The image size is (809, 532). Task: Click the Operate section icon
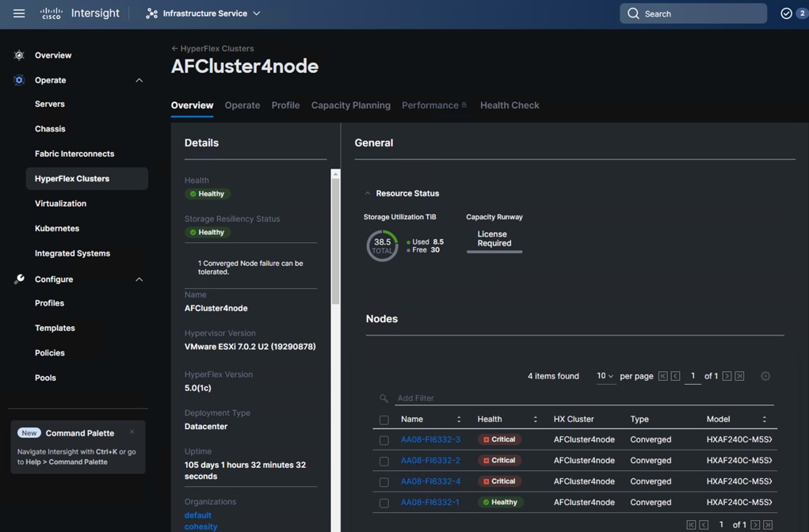(x=19, y=80)
